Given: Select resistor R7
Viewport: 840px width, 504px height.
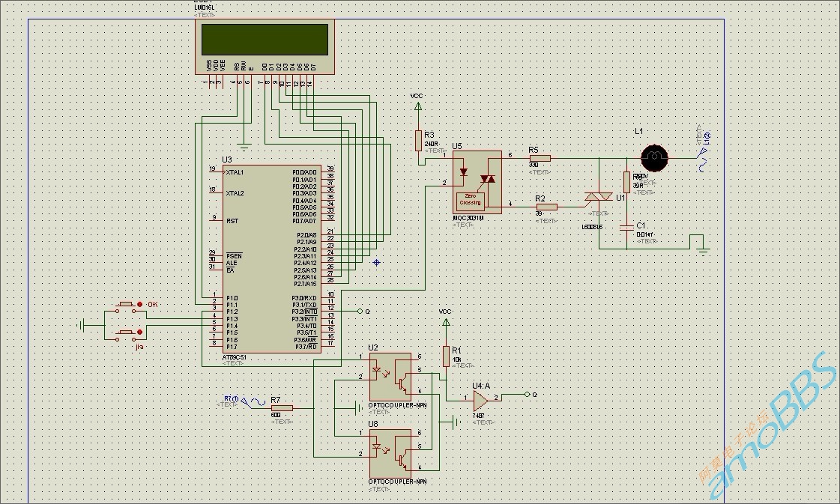Looking at the screenshot, I should click(x=282, y=408).
